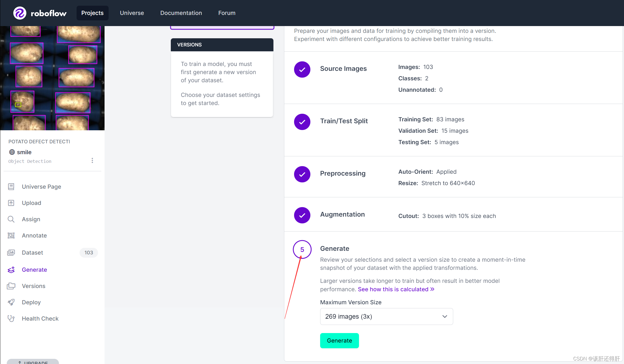Click the Roboflow logo icon
Viewport: 624px width, 364px height.
tap(20, 13)
